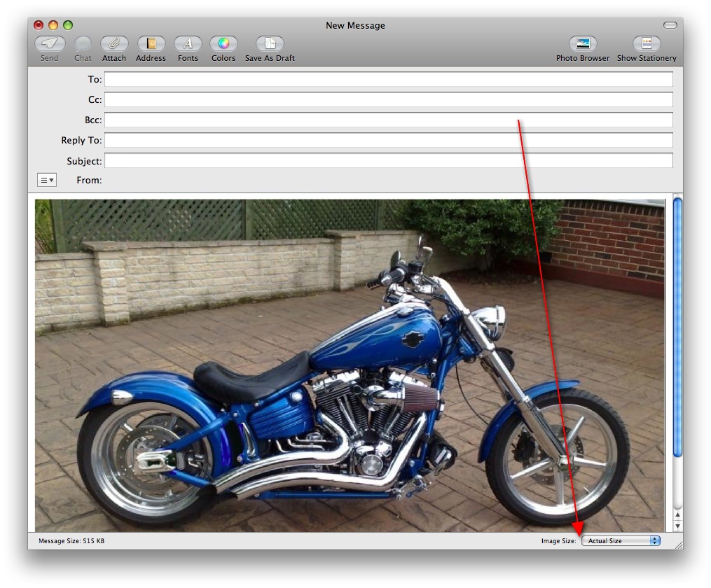Open the Colors picker

[x=223, y=43]
